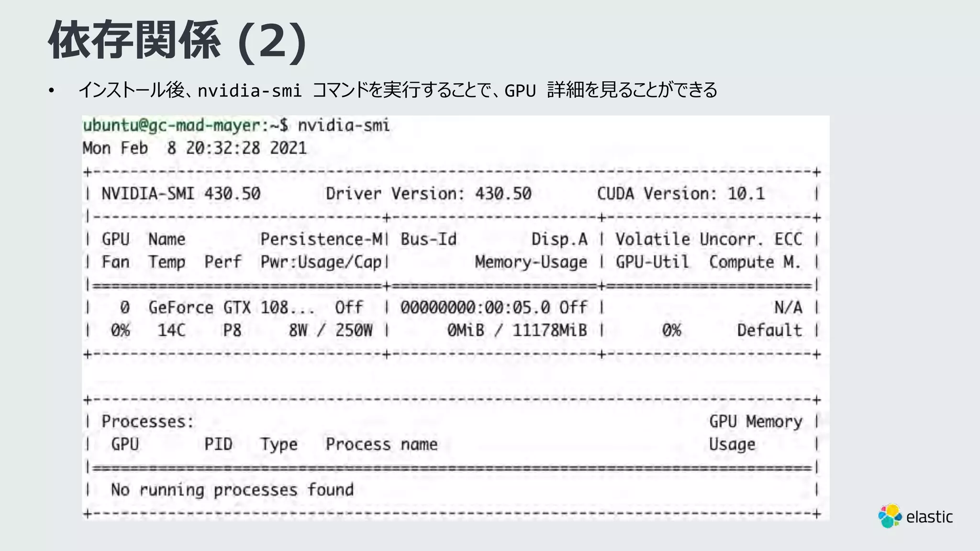Click the Temp column header

click(x=167, y=262)
